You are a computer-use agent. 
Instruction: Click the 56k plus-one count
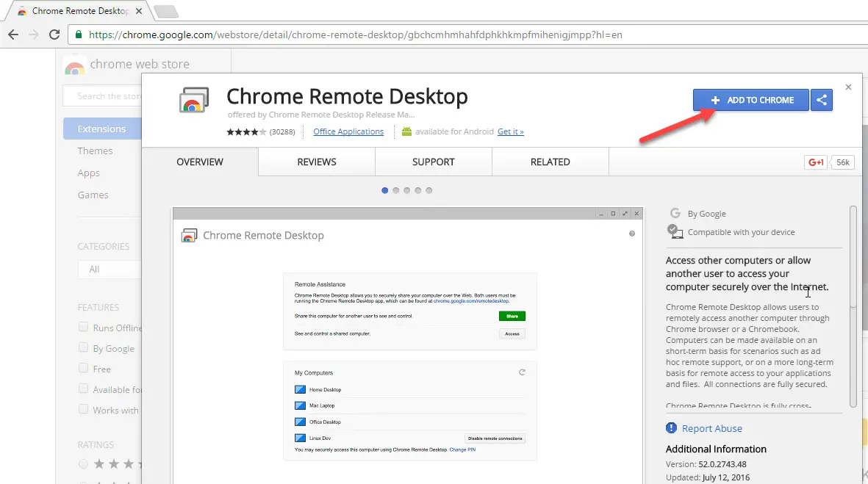tap(842, 162)
